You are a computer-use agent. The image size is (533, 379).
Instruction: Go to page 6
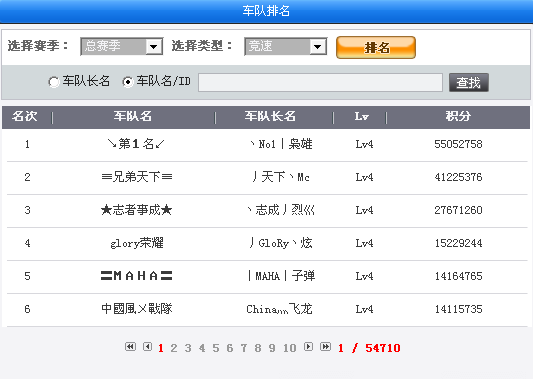230,348
